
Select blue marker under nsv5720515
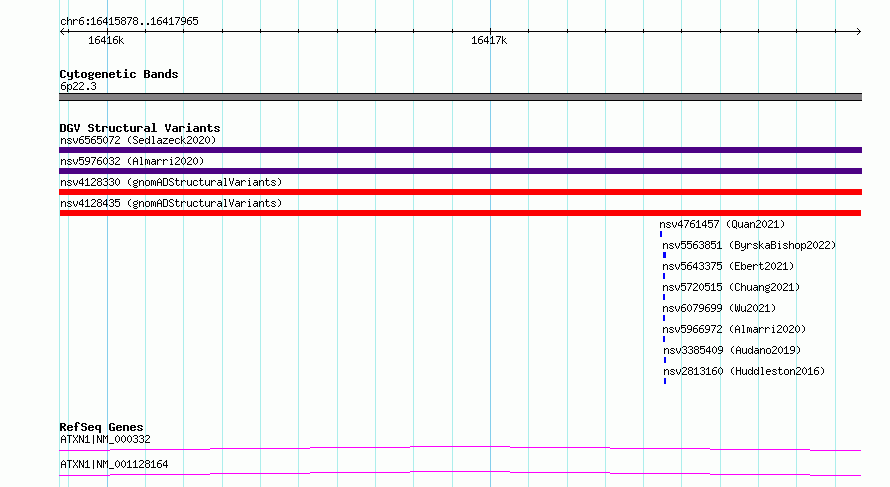[664, 297]
